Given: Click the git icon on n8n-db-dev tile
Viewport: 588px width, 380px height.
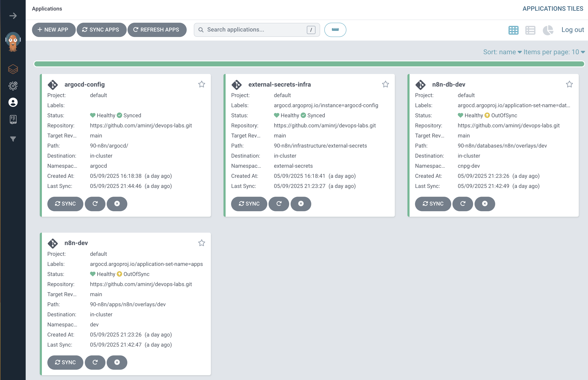Looking at the screenshot, I should click(x=420, y=85).
